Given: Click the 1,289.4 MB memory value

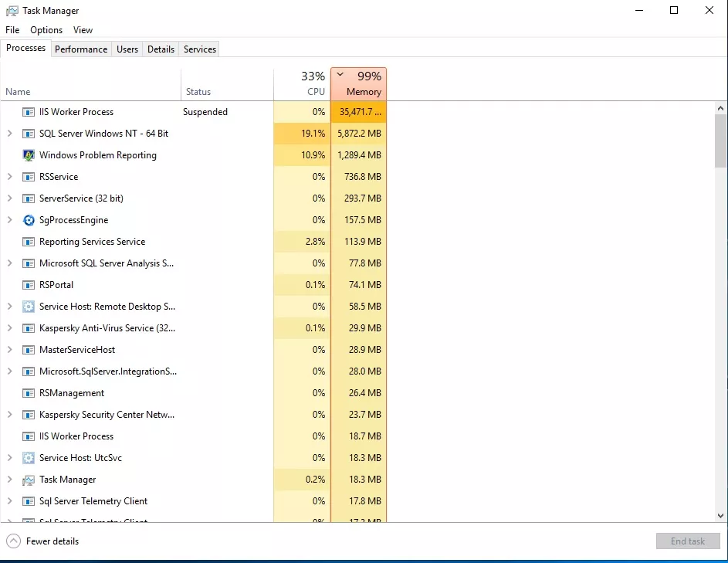Looking at the screenshot, I should [x=359, y=155].
